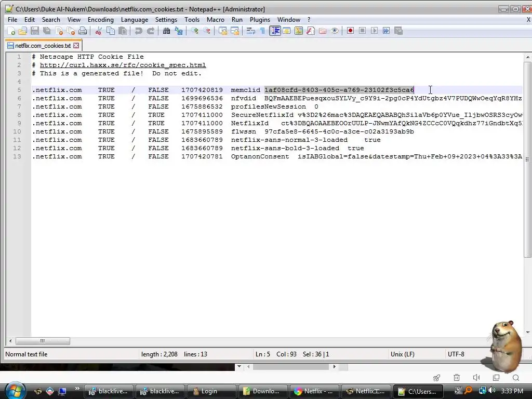The image size is (532, 399).
Task: Open the View menu
Action: point(74,20)
